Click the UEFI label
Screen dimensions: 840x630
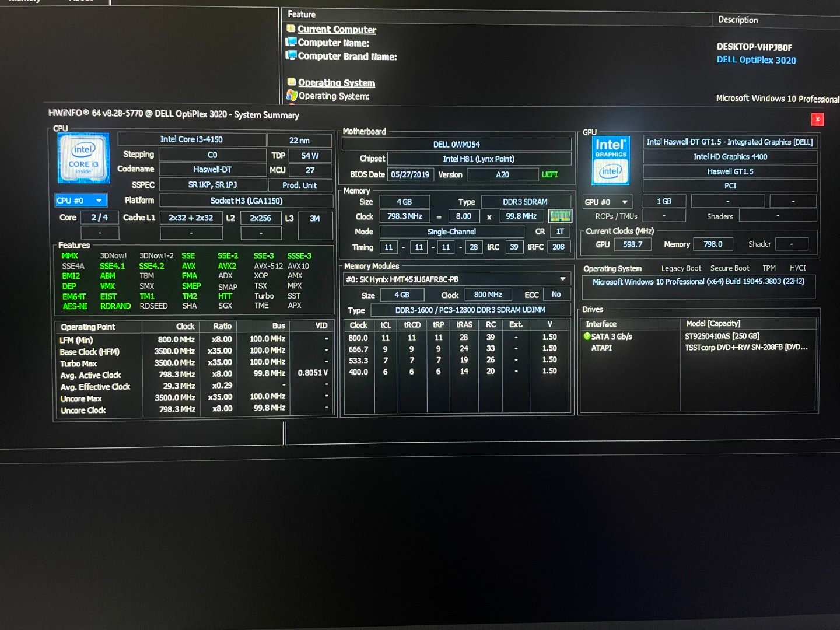pyautogui.click(x=549, y=174)
